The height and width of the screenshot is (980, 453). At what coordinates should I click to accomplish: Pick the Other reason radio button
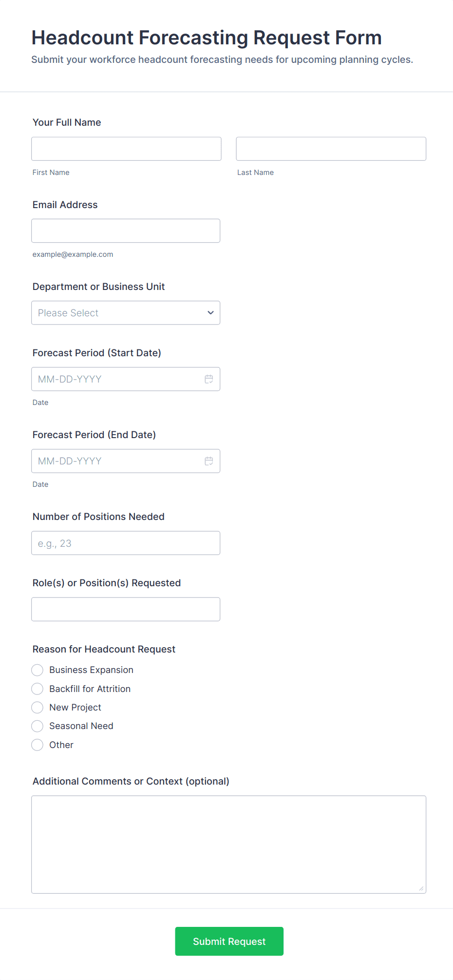click(38, 745)
